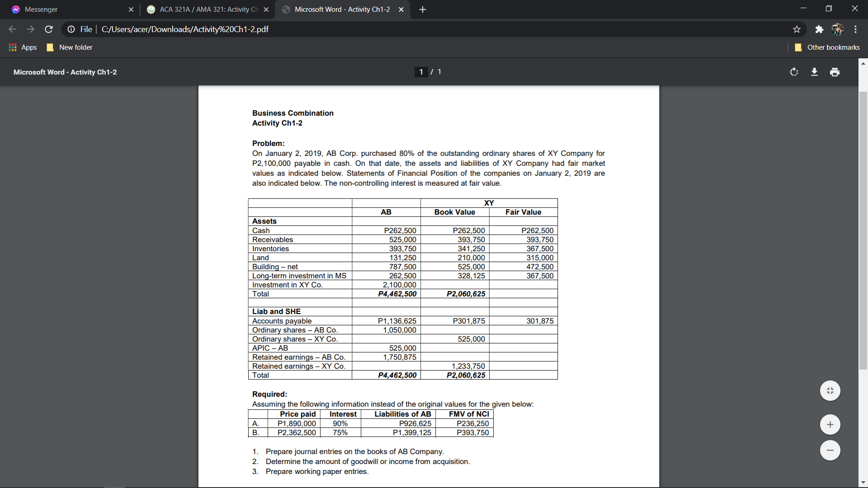Toggle the extensions puzzle panel
The height and width of the screenshot is (488, 868).
coord(819,29)
